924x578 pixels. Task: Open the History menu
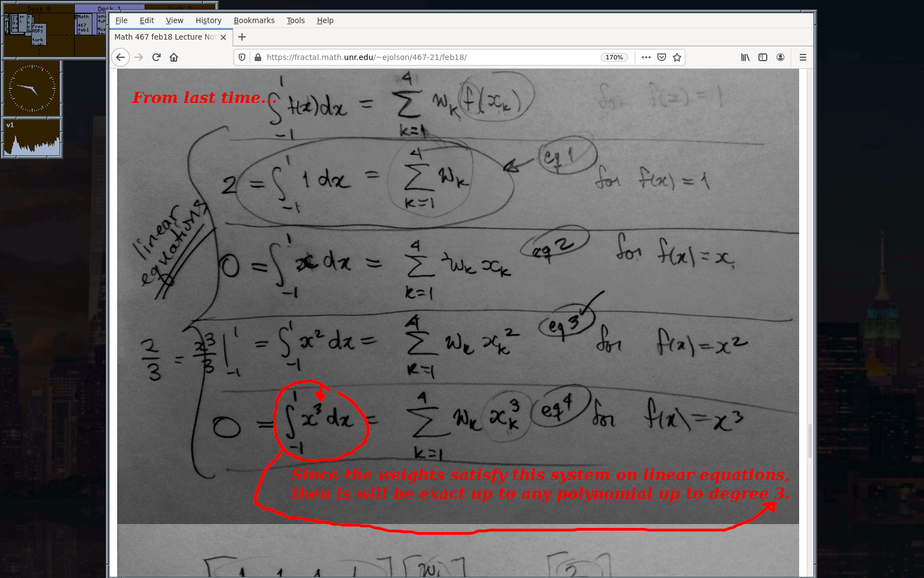[x=208, y=20]
